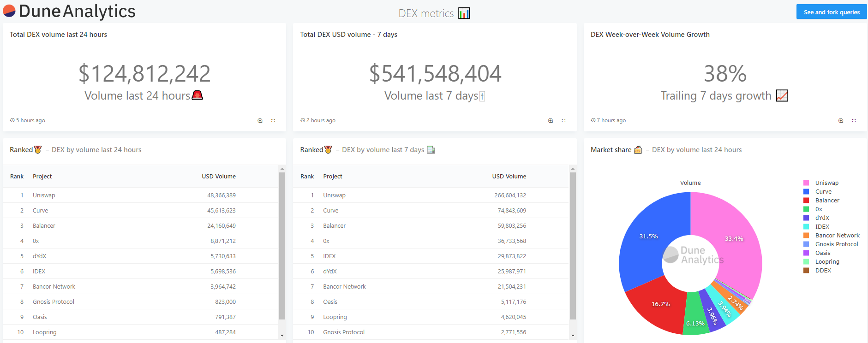The height and width of the screenshot is (343, 868).
Task: Open query icon on Week-over-Week Growth card
Action: (841, 121)
